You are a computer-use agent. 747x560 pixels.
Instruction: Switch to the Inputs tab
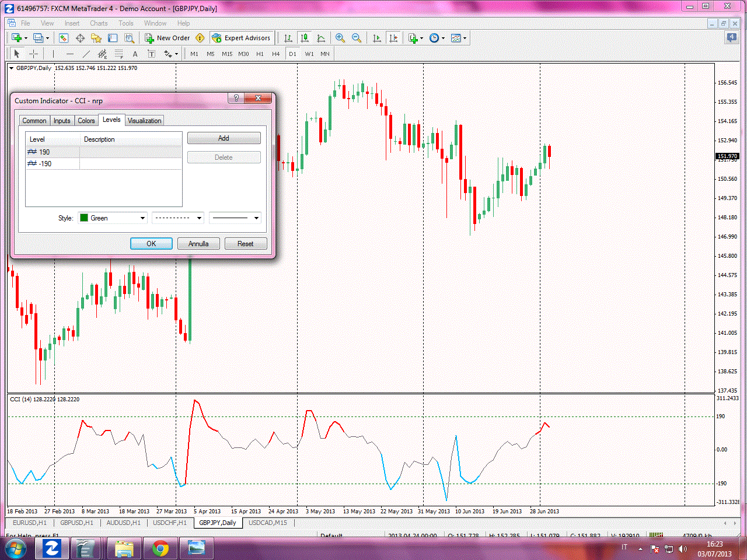click(62, 121)
